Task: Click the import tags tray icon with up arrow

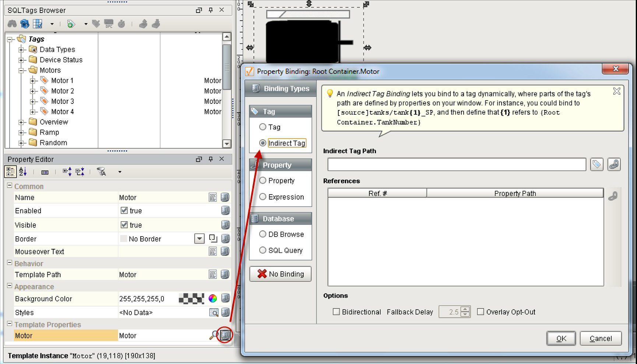Action: click(x=143, y=24)
